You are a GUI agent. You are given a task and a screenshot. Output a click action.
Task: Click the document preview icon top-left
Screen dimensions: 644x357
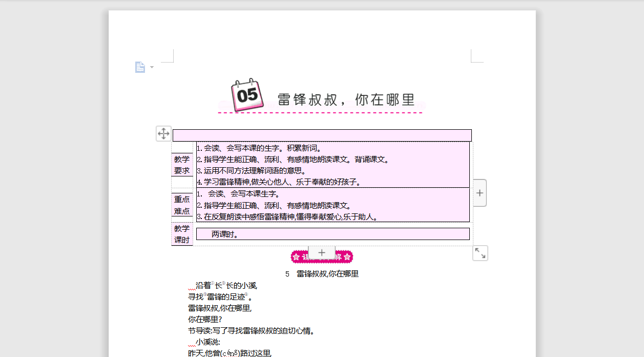tap(139, 67)
